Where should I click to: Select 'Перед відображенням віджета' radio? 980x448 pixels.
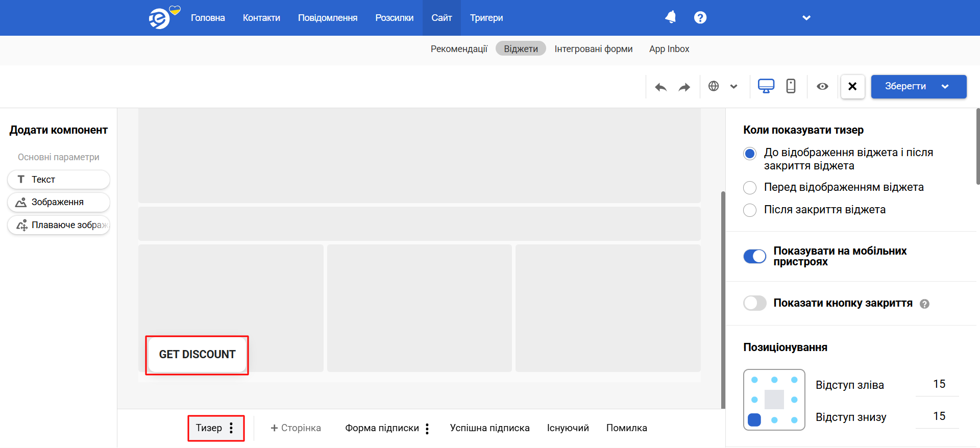(x=750, y=188)
